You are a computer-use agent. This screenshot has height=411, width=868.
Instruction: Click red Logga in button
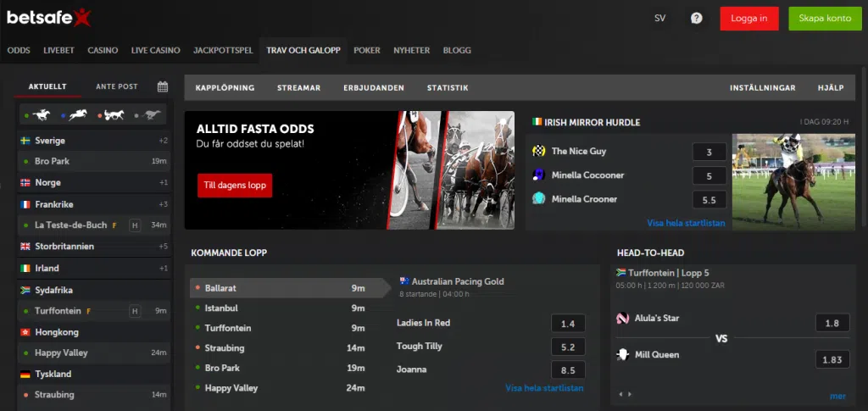tap(749, 19)
